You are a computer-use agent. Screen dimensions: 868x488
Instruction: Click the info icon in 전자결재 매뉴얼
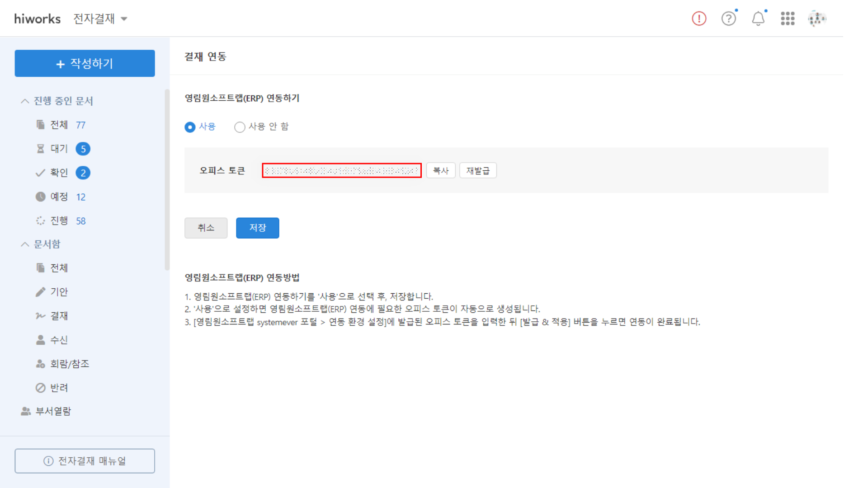(48, 461)
